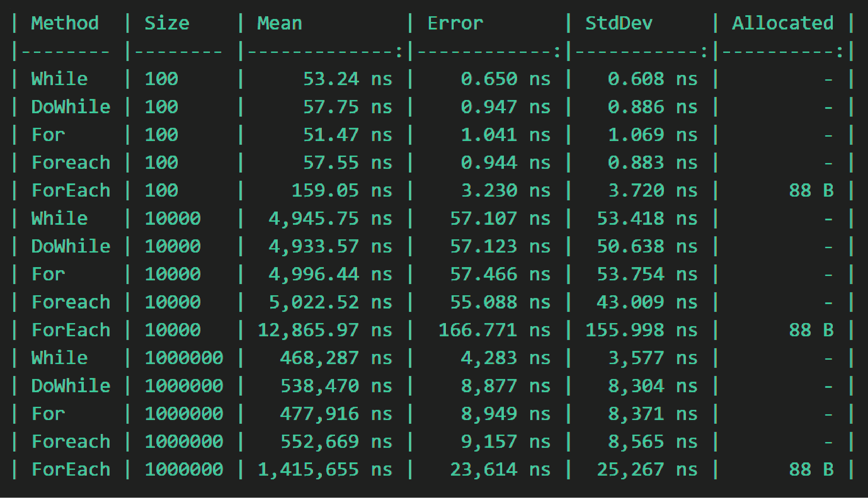868x498 pixels.
Task: Click the Allocated column header
Action: (783, 23)
